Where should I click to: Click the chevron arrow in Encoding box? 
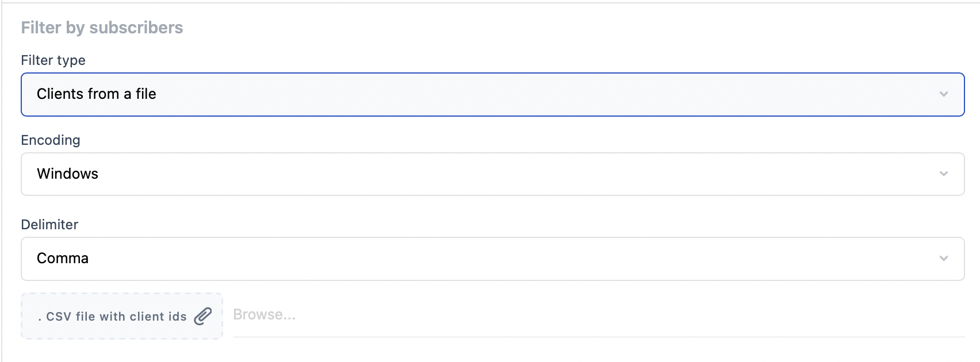pos(944,174)
